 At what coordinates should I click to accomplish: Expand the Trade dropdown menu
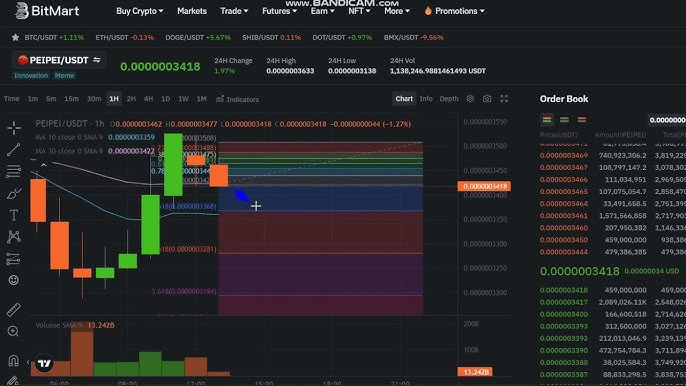click(234, 11)
